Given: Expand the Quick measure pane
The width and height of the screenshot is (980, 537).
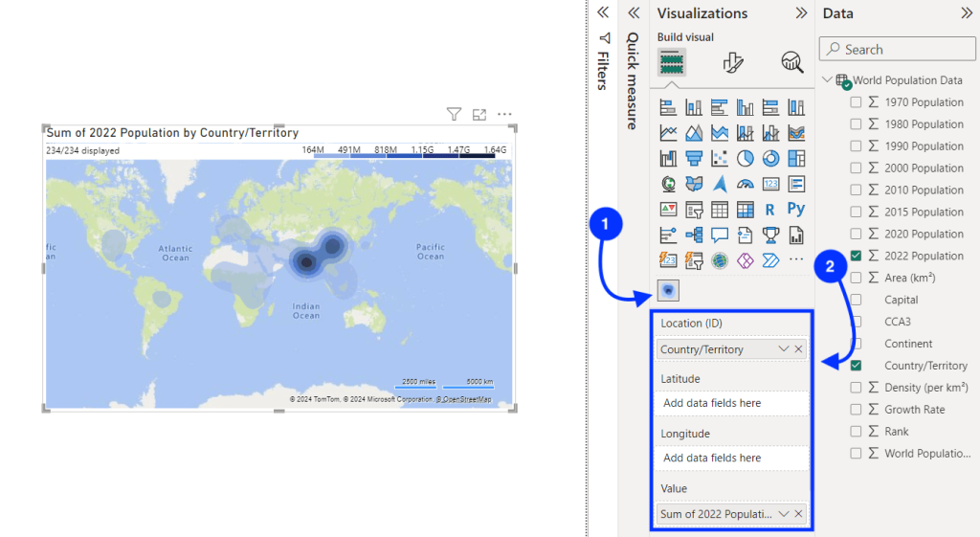Looking at the screenshot, I should [634, 12].
